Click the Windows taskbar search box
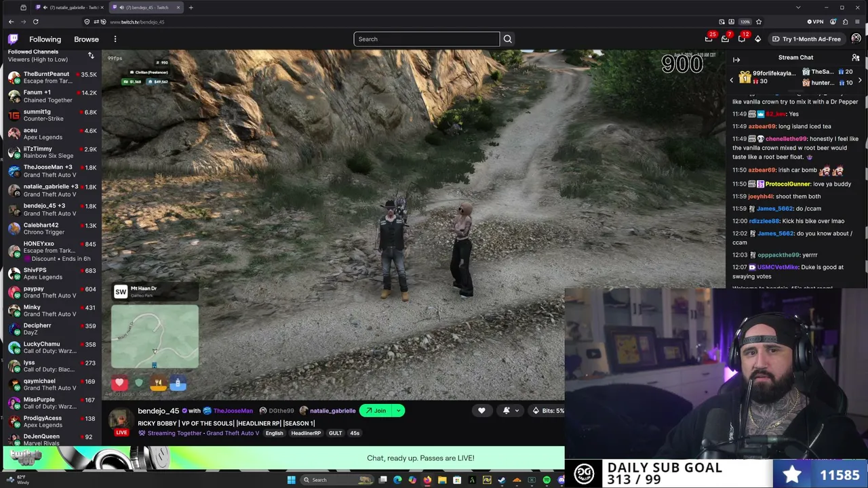 coord(337,480)
